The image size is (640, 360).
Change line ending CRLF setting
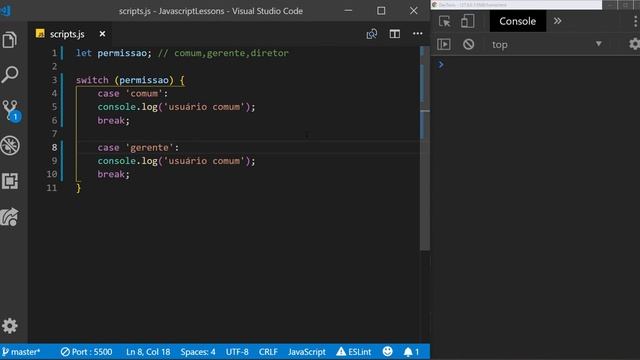(x=268, y=352)
